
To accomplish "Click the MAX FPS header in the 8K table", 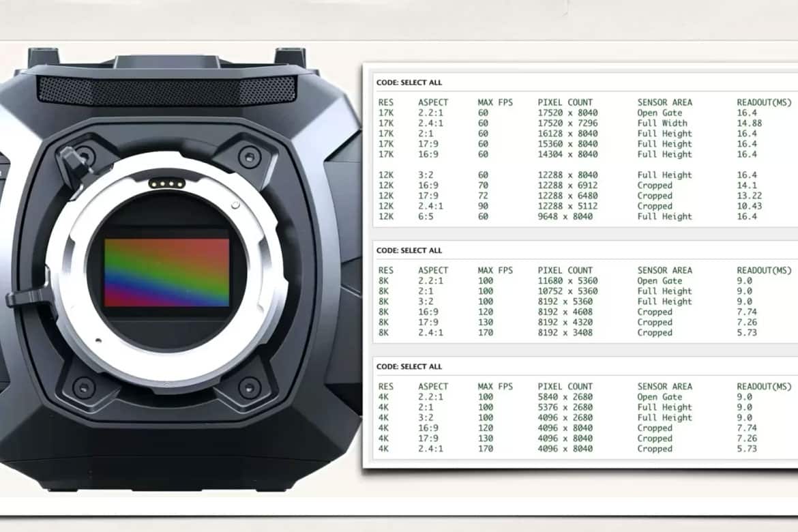I will [x=495, y=270].
